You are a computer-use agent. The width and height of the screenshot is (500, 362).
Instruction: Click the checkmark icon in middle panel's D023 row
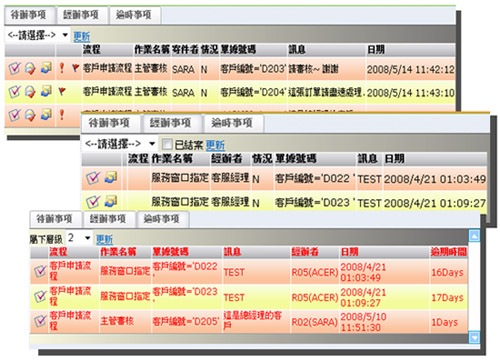click(x=93, y=201)
